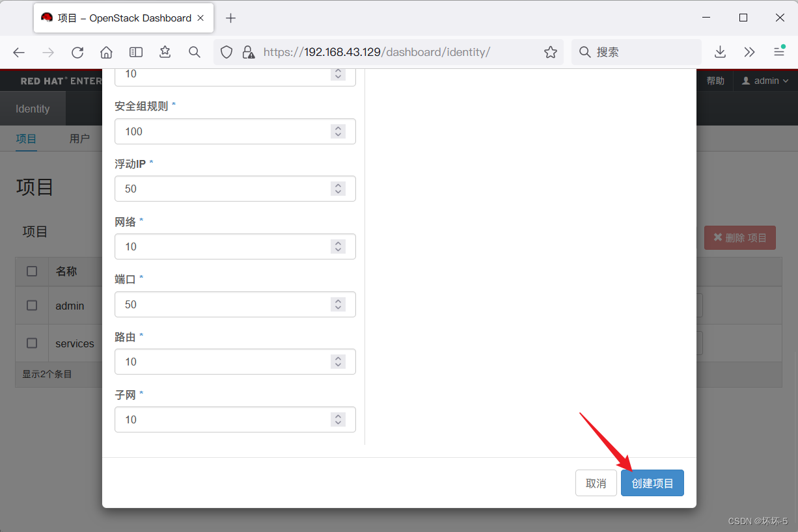The height and width of the screenshot is (532, 798).
Task: Click the 浮动IP input field with 50
Action: click(235, 189)
